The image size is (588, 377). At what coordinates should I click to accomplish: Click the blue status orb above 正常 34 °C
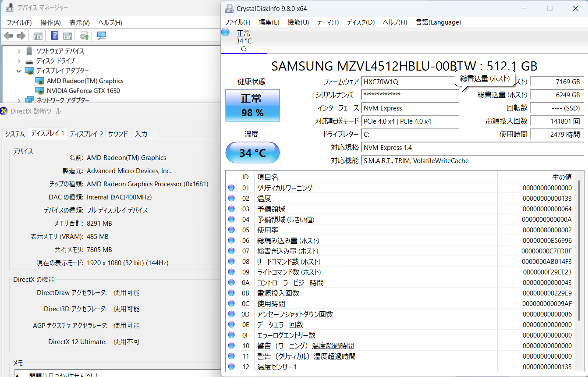[225, 32]
